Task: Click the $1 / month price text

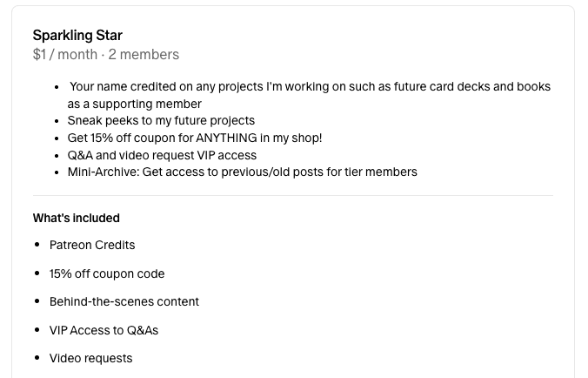Action: (65, 55)
